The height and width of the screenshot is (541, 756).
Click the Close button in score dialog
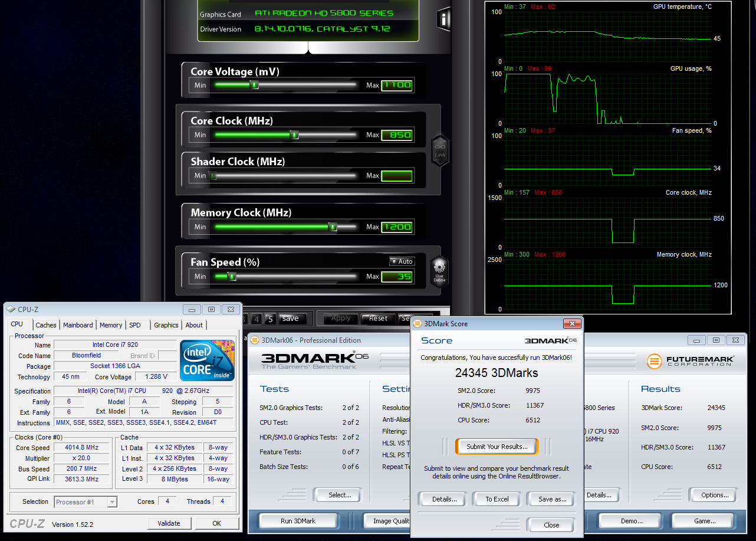(551, 525)
